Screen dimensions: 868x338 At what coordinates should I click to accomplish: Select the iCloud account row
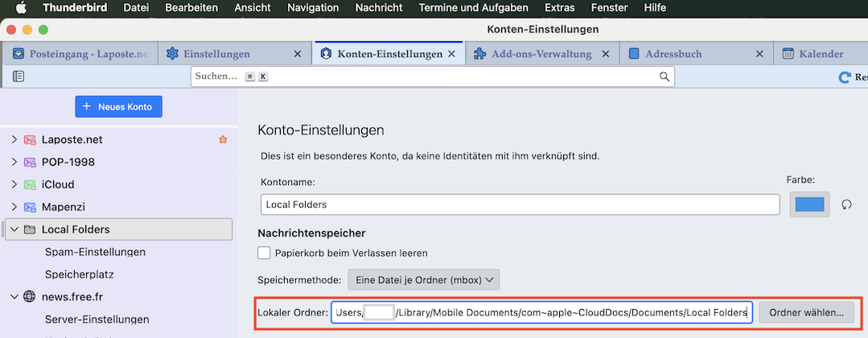pyautogui.click(x=118, y=184)
